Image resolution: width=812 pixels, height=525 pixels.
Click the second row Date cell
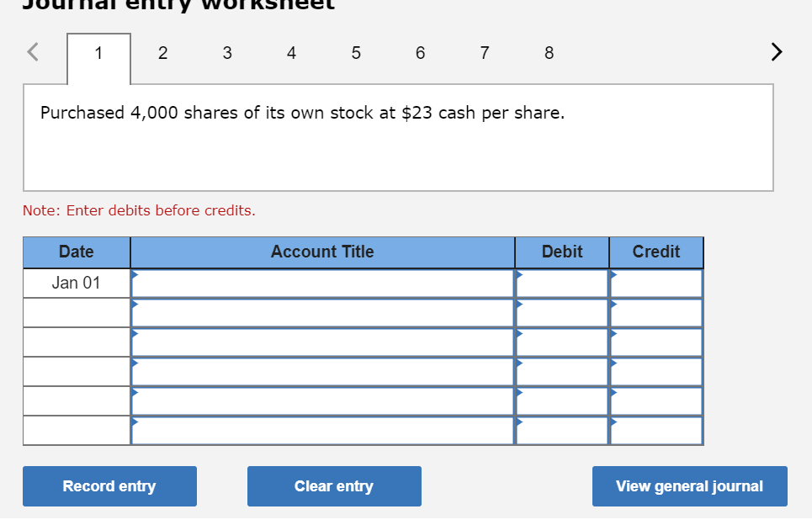(76, 312)
